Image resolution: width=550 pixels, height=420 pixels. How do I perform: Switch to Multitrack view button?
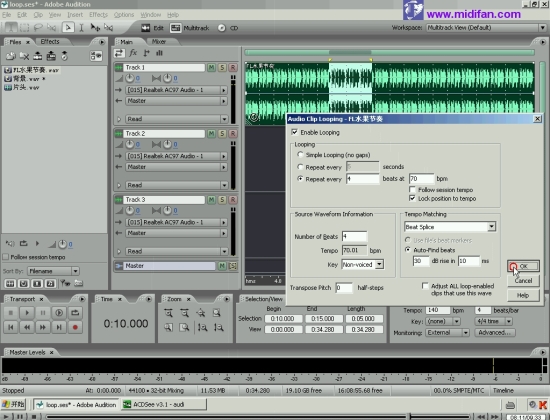[x=189, y=28]
